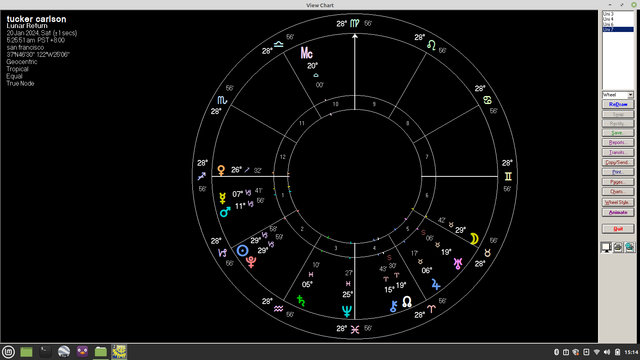Open the Charts button
The width and height of the screenshot is (640, 360).
coord(618,192)
